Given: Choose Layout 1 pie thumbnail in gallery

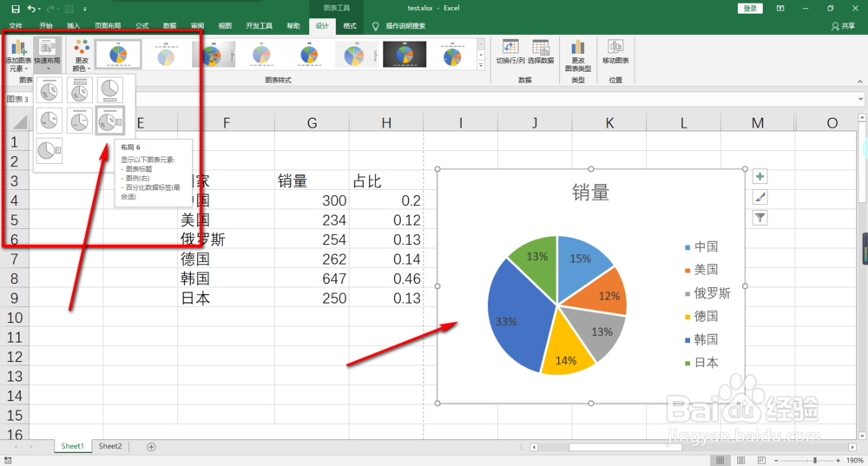Looking at the screenshot, I should click(49, 90).
